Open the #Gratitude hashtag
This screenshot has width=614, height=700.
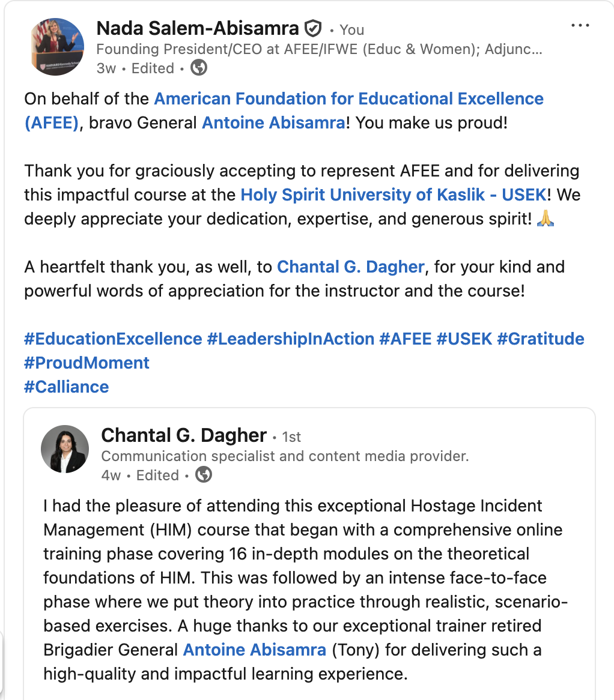coord(541,339)
